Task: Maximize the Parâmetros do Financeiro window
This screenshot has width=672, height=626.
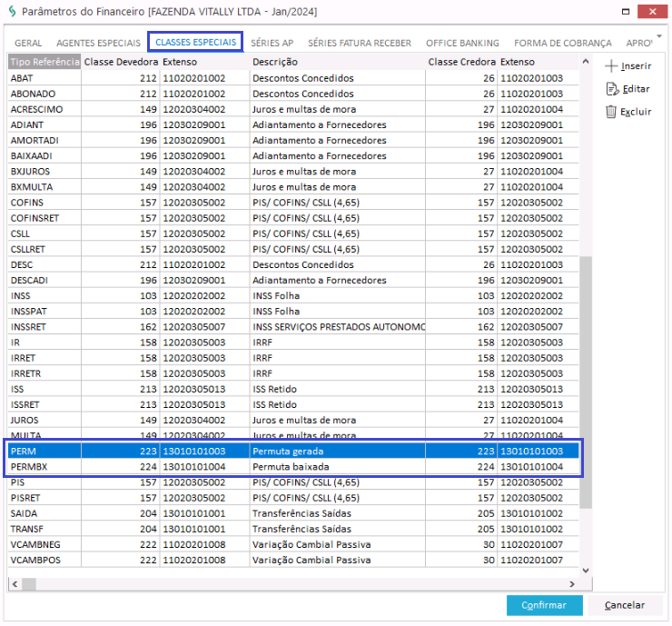Action: [x=626, y=12]
